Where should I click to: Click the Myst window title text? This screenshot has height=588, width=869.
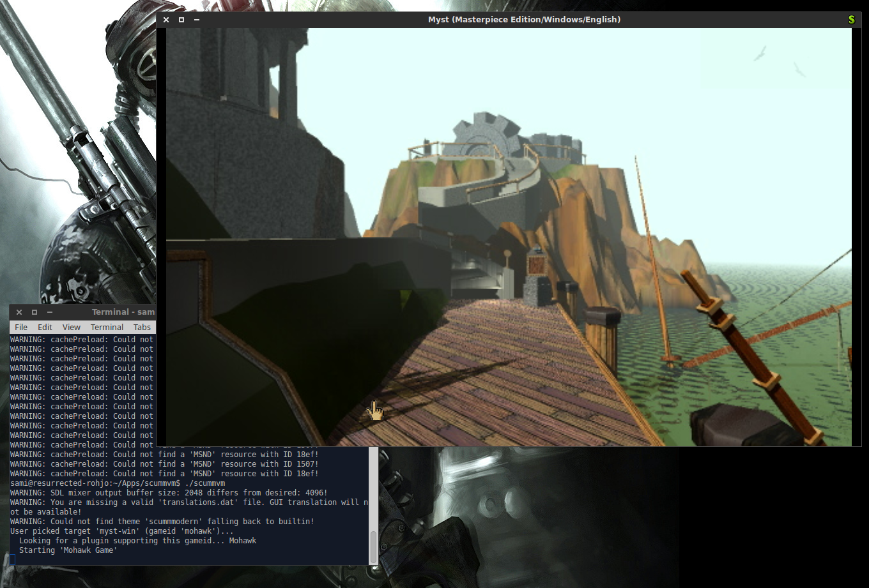coord(524,20)
